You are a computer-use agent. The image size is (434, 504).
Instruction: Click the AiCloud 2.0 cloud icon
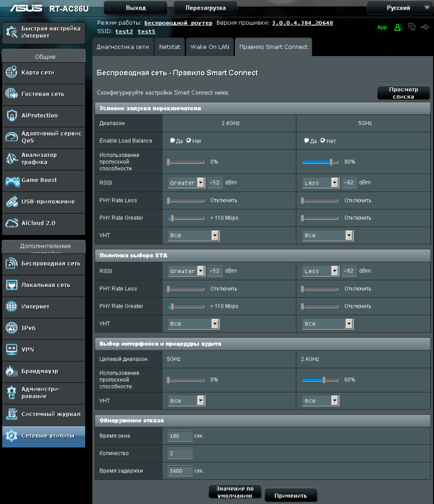point(12,223)
